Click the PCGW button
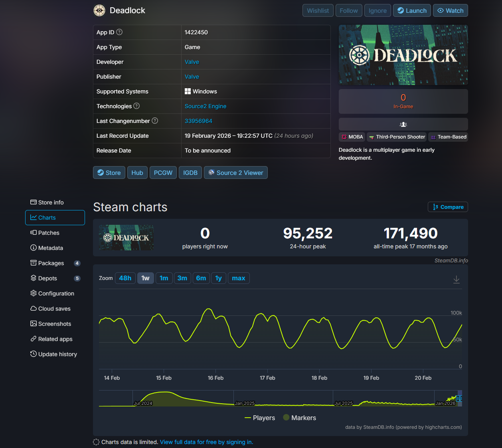 point(163,172)
